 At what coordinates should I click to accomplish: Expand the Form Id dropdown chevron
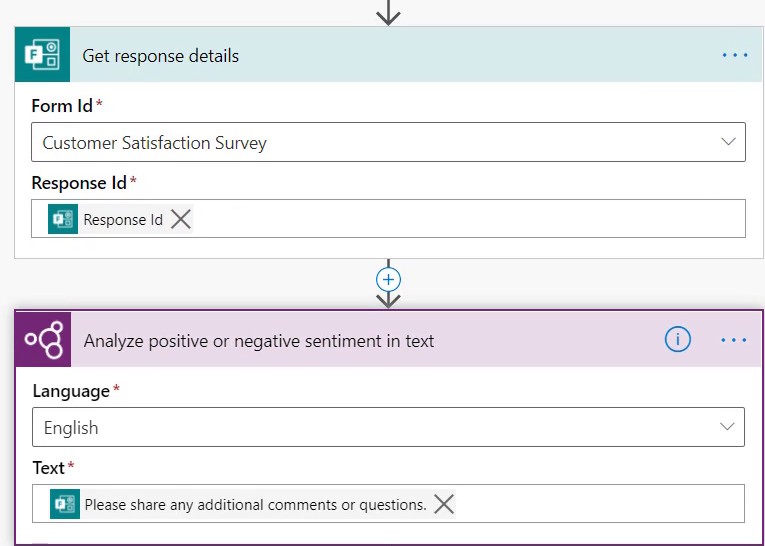tap(728, 142)
